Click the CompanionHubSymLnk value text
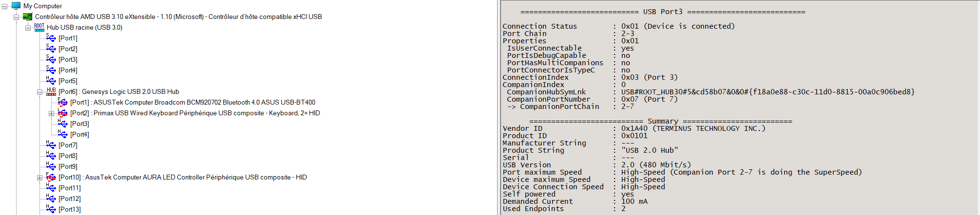The image size is (980, 215). coord(768,92)
